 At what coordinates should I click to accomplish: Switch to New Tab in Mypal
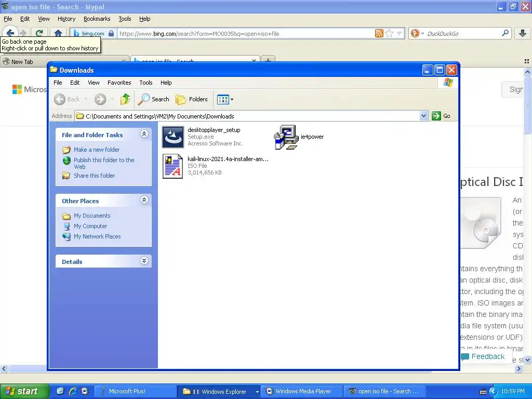(64, 61)
